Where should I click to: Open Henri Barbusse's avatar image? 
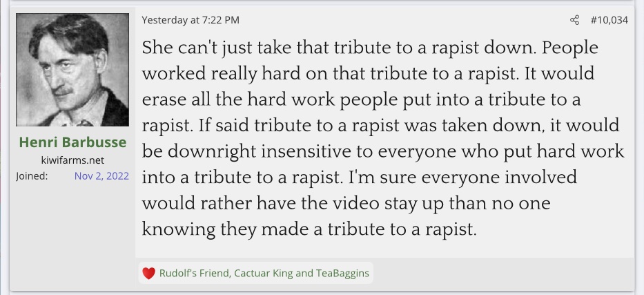tap(72, 70)
